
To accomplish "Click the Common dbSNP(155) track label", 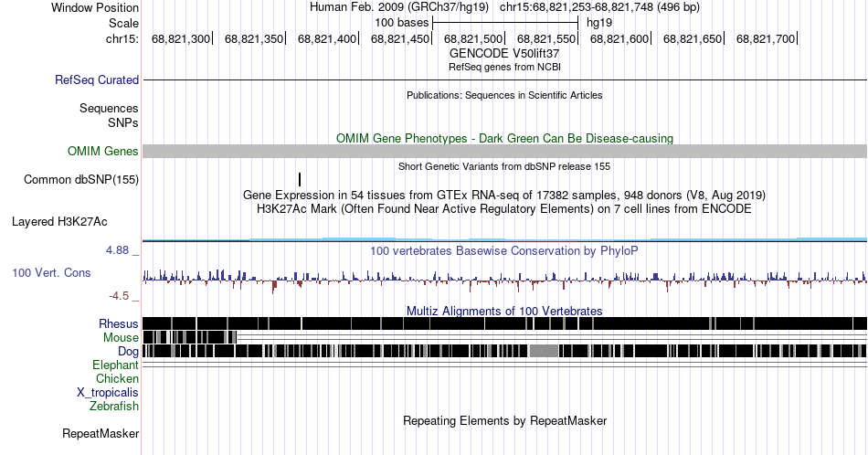I will pyautogui.click(x=81, y=179).
